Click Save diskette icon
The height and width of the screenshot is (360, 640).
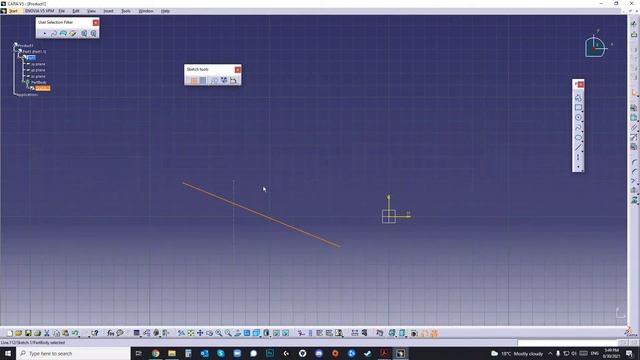point(28,333)
